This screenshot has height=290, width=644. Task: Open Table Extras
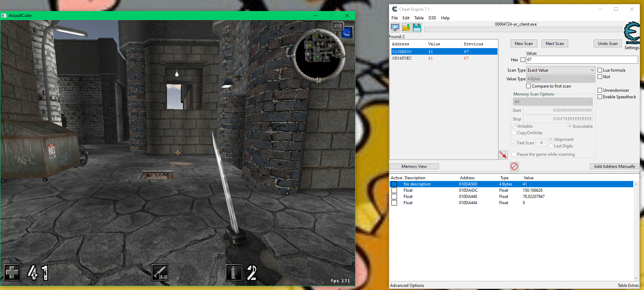pos(628,286)
